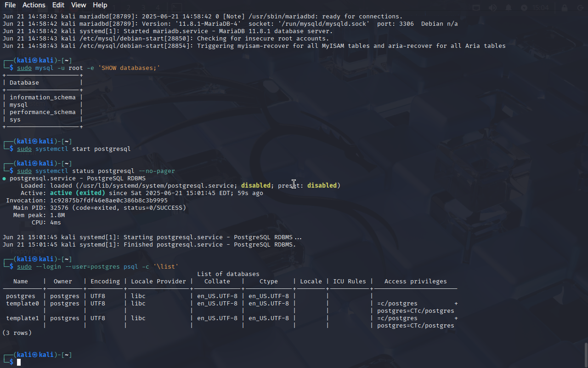Select the 'sys' database row
Viewport: 588px width, 368px height.
coord(15,120)
